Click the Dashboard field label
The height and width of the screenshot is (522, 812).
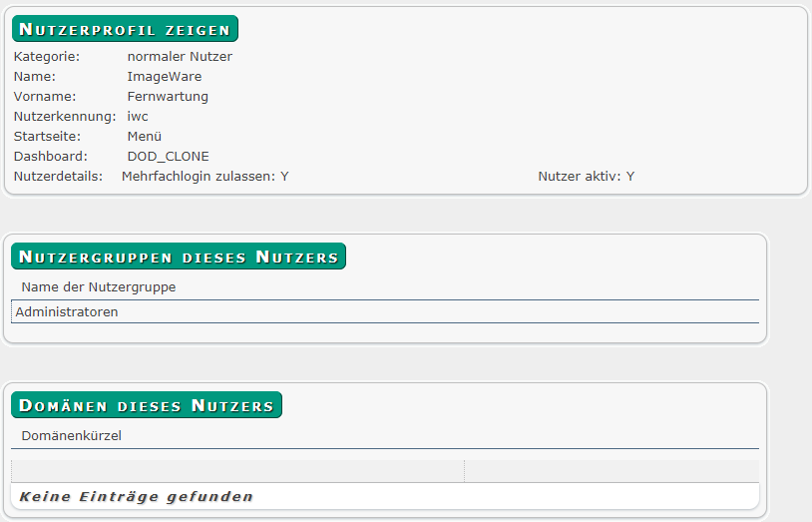pos(51,157)
